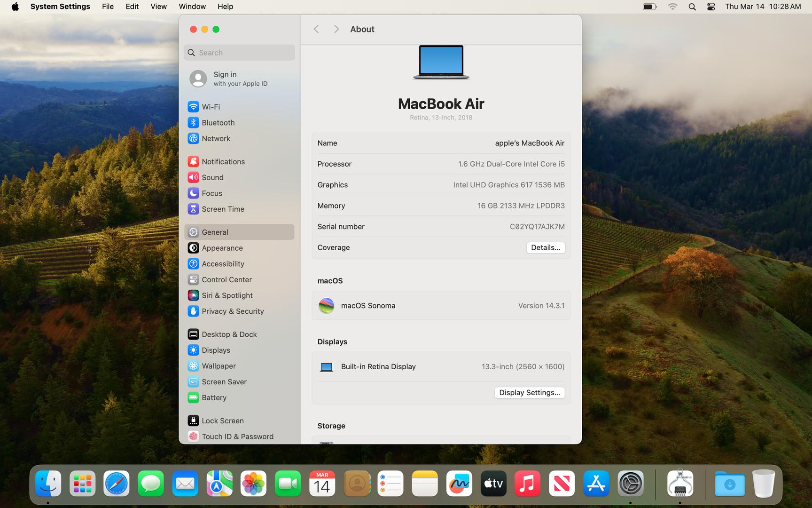
Task: Select the serial number C02YQ17AJK7M
Action: point(537,227)
